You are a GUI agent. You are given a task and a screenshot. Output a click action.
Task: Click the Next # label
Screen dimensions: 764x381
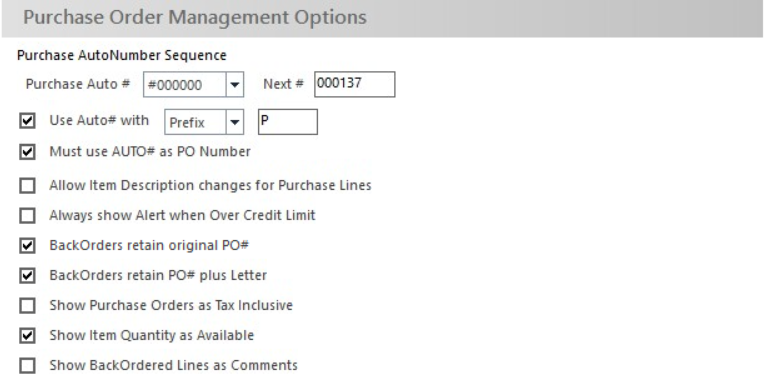pyautogui.click(x=283, y=84)
